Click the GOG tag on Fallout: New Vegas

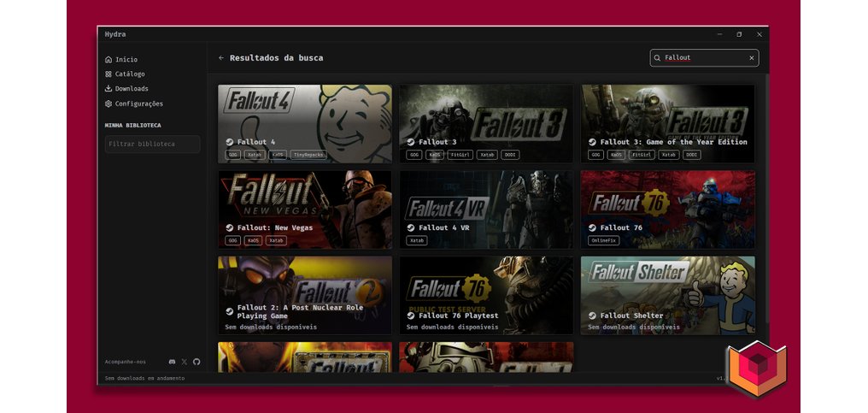(x=233, y=240)
